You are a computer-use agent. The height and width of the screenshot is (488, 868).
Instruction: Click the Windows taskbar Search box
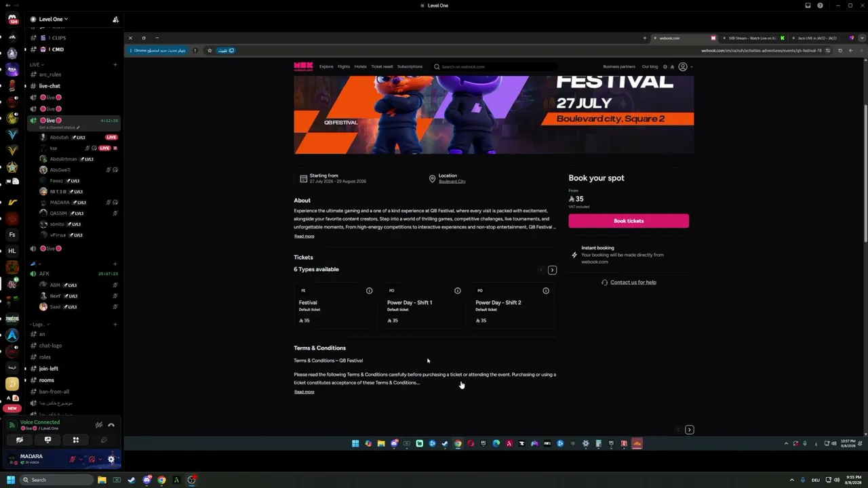[56, 480]
